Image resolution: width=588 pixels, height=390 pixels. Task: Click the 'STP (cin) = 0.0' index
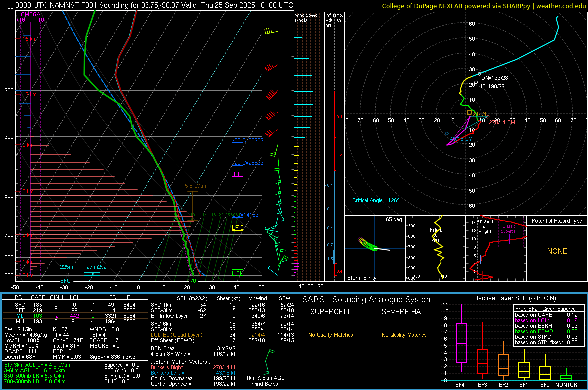pyautogui.click(x=122, y=370)
